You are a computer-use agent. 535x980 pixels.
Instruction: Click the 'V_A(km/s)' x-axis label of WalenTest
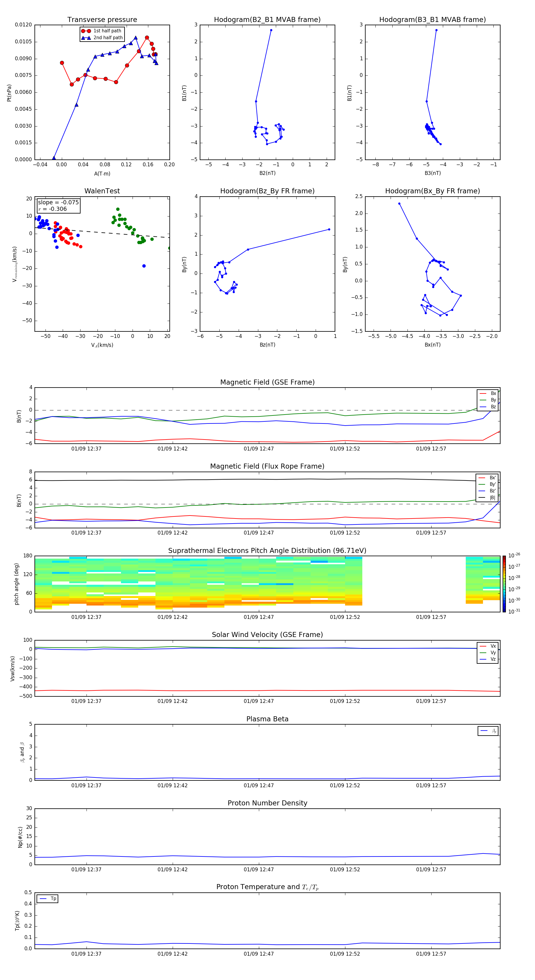(x=102, y=345)
